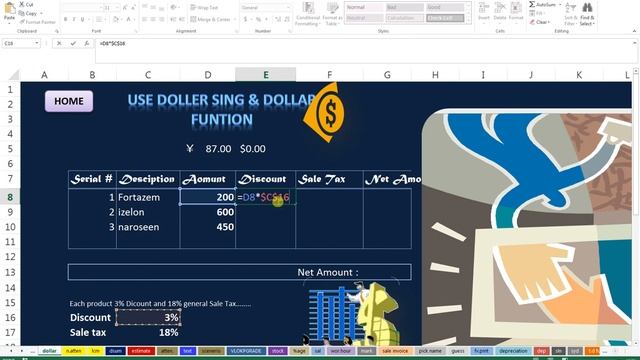This screenshot has height=360, width=640.
Task: Confirm formula with checkmark icon
Action: coord(73,43)
